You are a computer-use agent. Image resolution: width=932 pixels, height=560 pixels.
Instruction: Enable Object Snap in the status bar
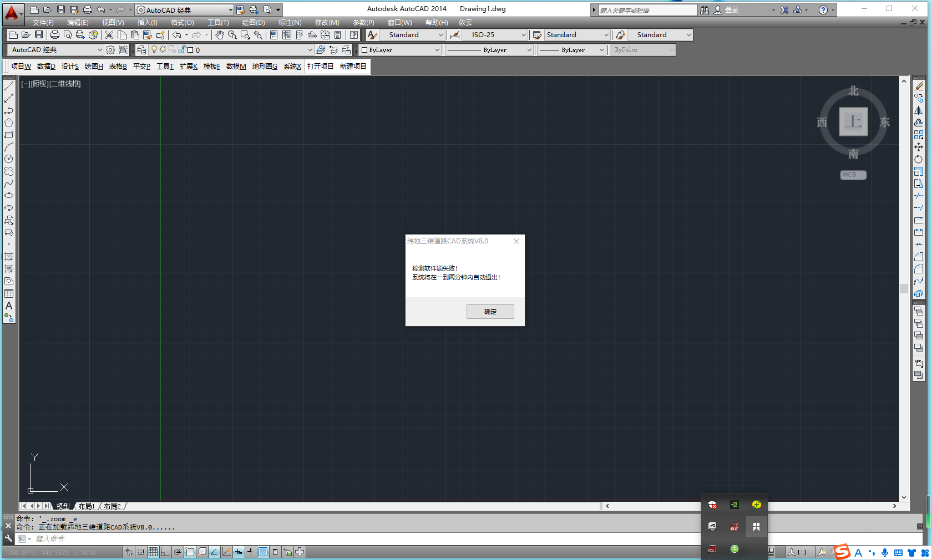(190, 552)
